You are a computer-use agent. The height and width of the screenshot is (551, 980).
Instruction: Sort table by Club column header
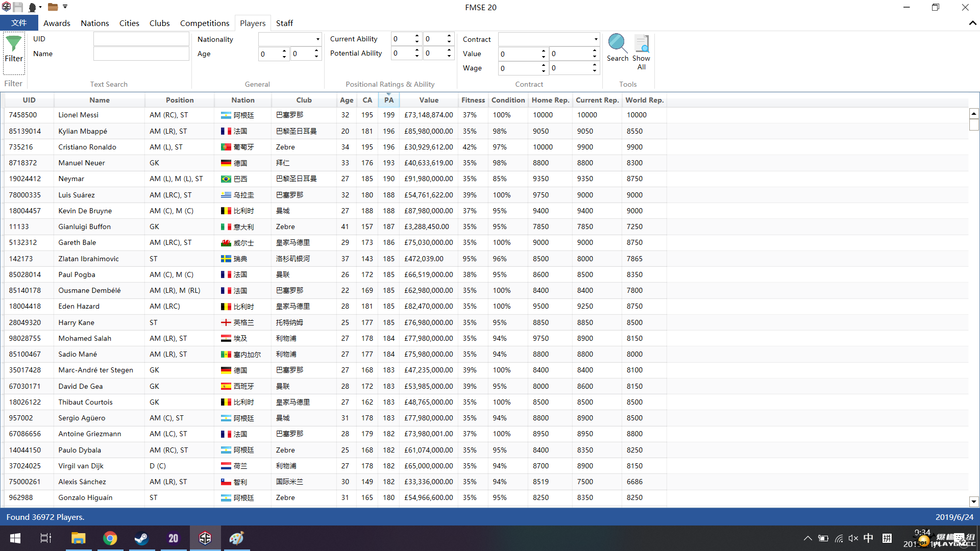pyautogui.click(x=304, y=100)
